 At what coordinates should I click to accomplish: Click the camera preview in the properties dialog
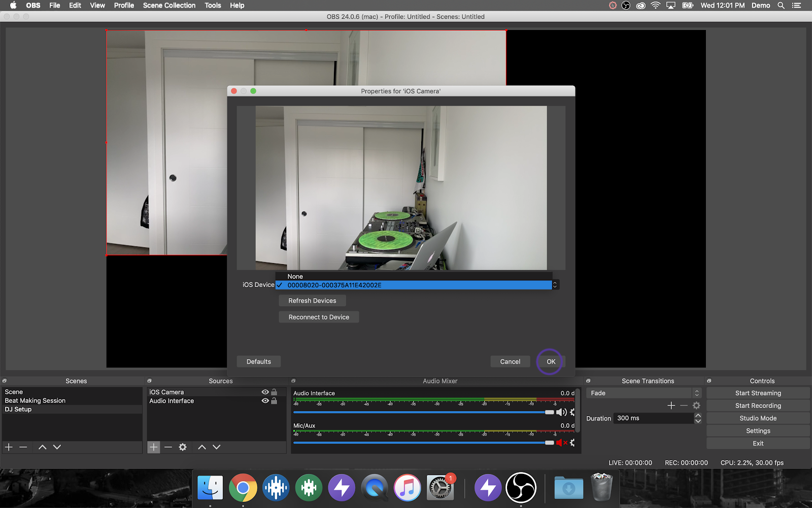pyautogui.click(x=401, y=188)
